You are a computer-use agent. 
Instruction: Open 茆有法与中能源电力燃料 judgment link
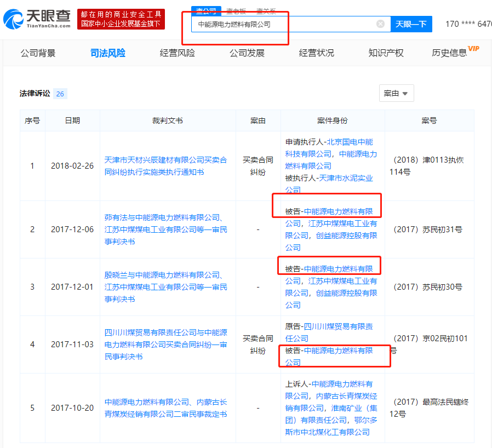165,229
